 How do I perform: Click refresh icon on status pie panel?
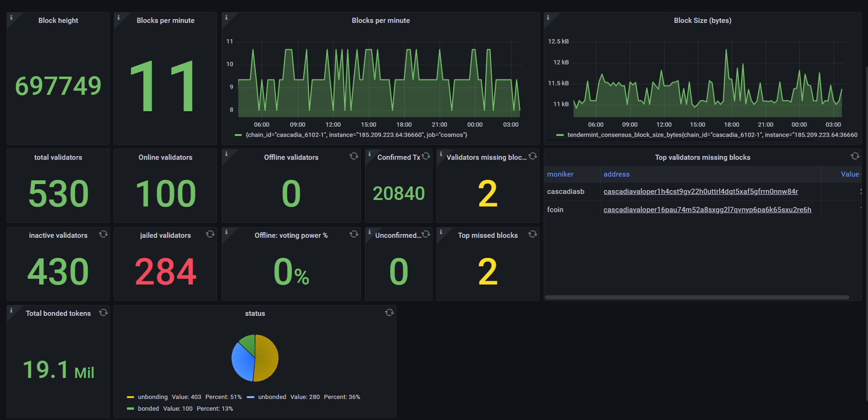[389, 313]
